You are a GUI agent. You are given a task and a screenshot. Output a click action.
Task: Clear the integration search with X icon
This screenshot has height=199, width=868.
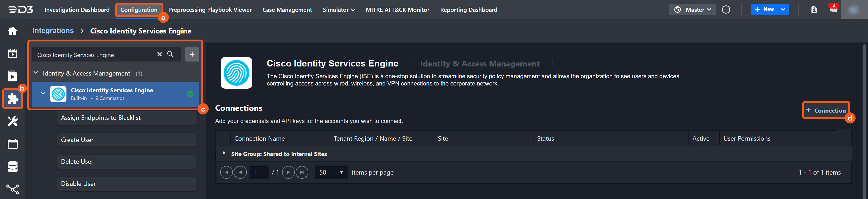[x=159, y=54]
